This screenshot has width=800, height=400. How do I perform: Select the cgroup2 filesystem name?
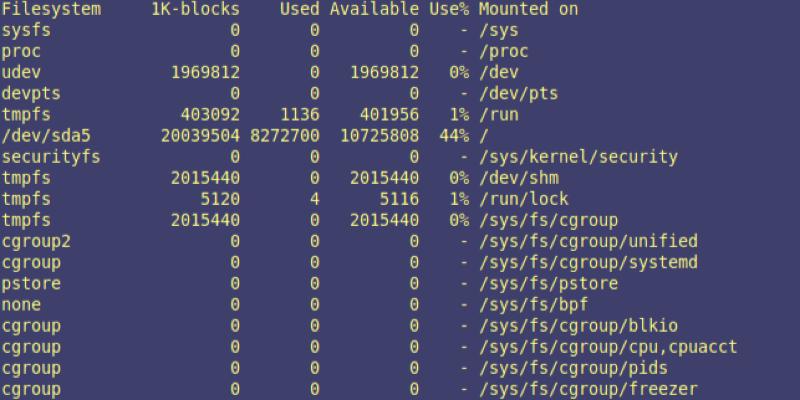[36, 240]
